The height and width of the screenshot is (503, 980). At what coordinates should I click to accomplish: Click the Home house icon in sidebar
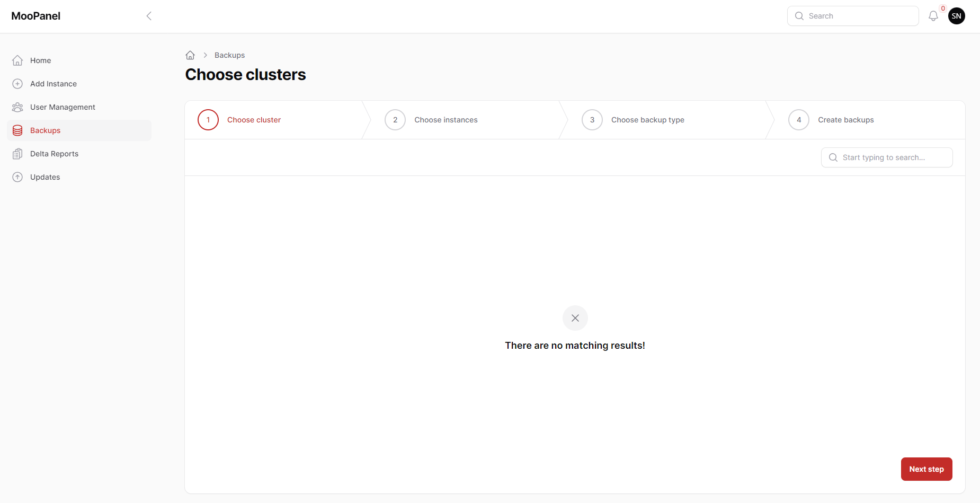click(x=17, y=60)
